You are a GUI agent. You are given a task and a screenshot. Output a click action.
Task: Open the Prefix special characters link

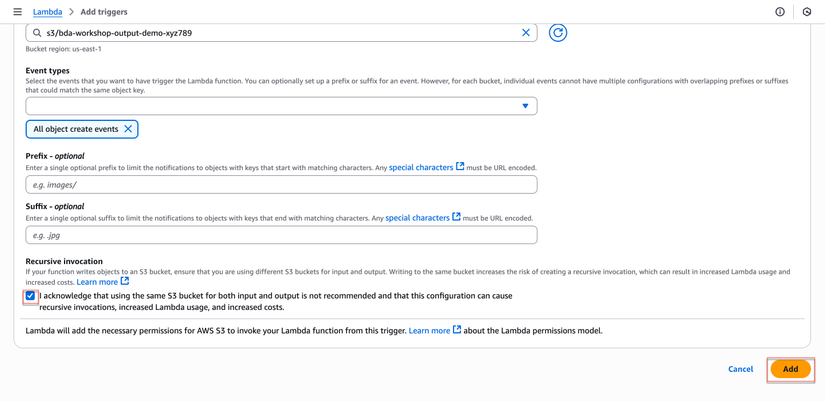(420, 168)
